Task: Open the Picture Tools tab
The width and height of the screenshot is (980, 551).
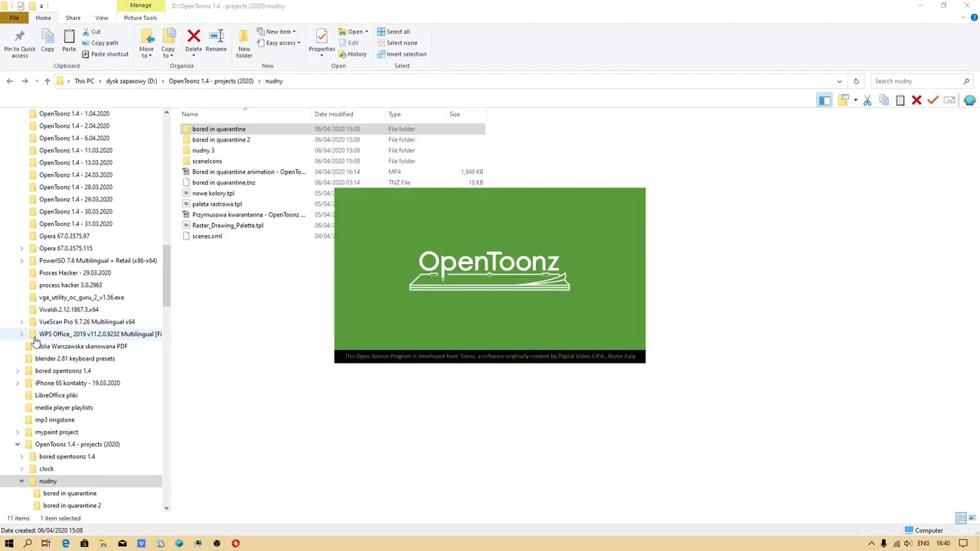Action: click(140, 18)
